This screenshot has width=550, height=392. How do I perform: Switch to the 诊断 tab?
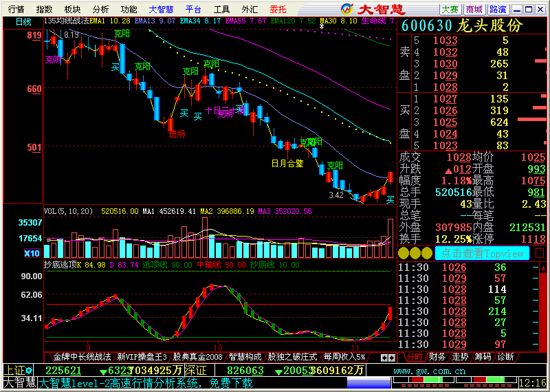point(505,357)
